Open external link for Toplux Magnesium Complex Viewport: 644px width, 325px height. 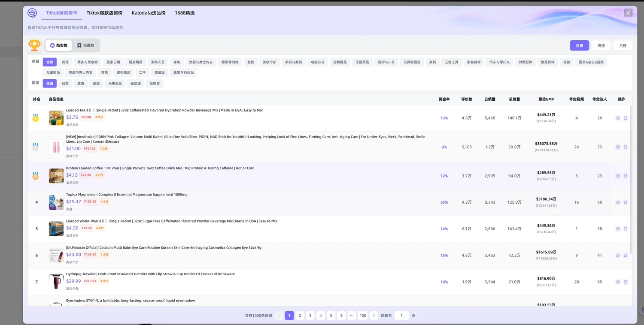[x=626, y=202]
